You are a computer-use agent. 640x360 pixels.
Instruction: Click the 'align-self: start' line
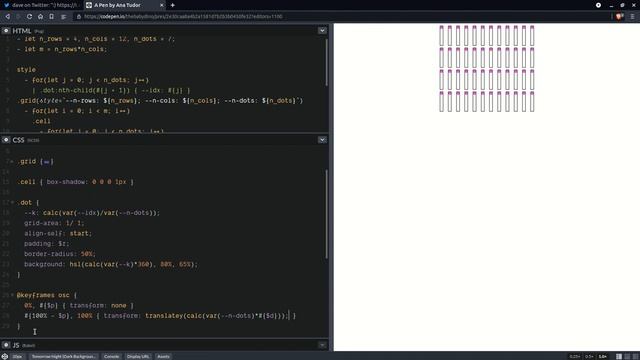coord(58,233)
